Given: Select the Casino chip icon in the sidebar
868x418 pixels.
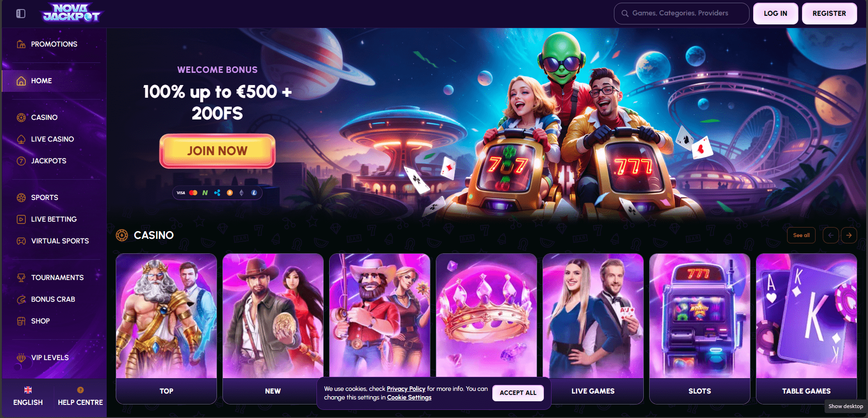Looking at the screenshot, I should tap(21, 117).
